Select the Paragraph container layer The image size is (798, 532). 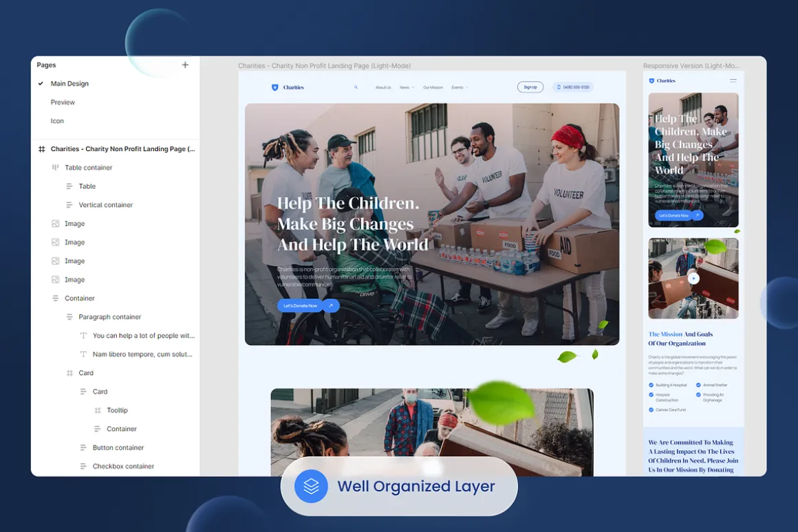(109, 317)
